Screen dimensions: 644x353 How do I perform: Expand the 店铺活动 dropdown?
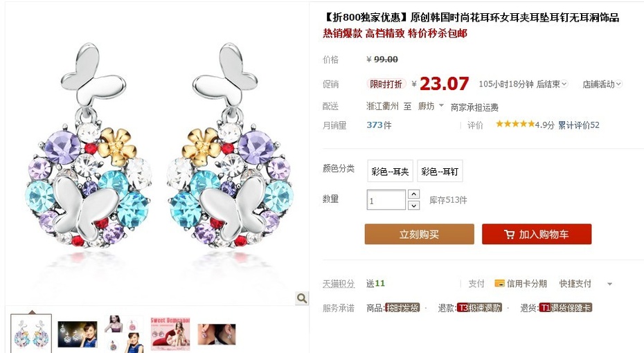602,84
